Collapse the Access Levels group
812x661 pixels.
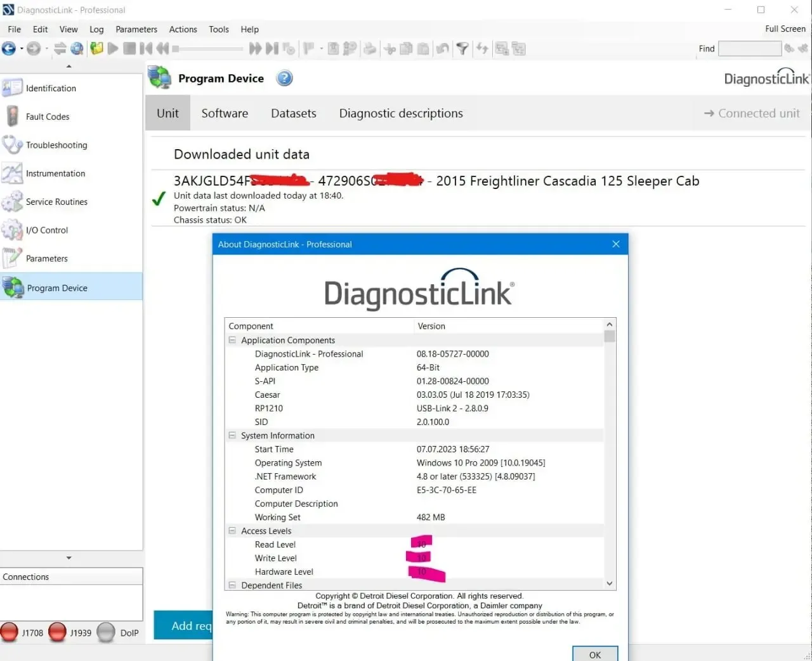232,530
